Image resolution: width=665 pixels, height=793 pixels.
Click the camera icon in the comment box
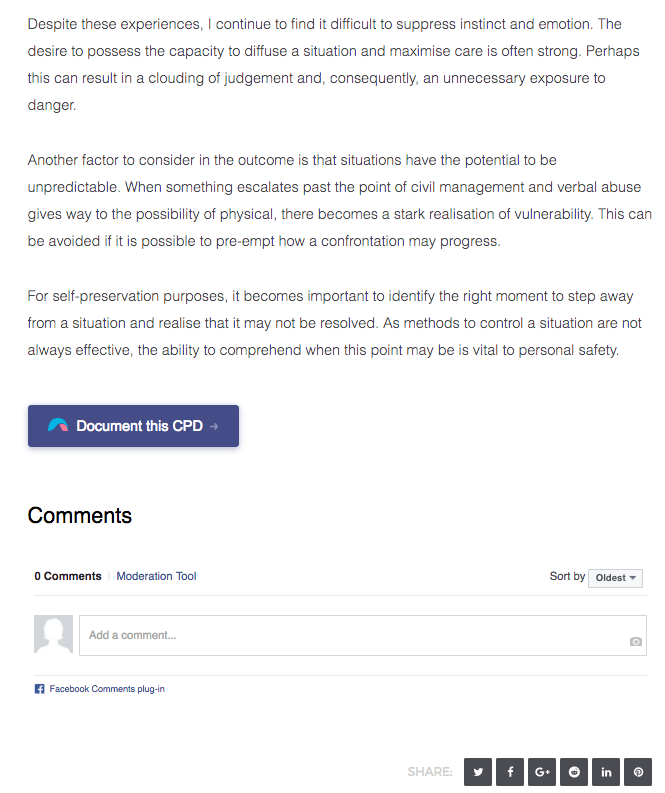click(x=636, y=641)
